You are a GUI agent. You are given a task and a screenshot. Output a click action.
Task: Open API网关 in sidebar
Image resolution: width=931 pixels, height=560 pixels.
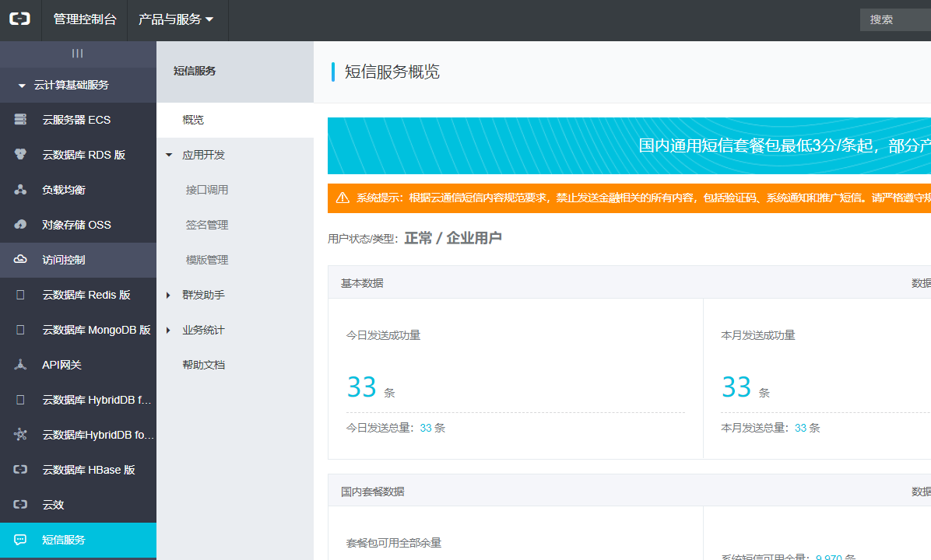click(61, 365)
